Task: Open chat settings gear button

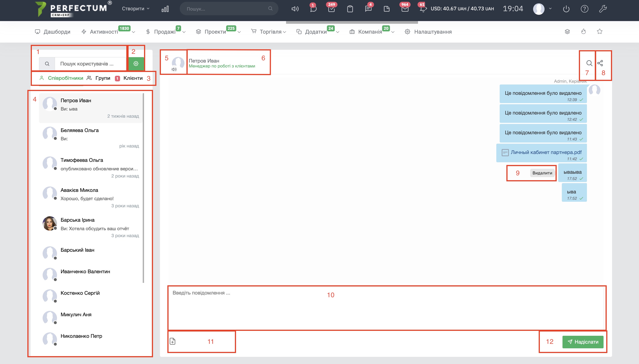Action: [x=136, y=64]
